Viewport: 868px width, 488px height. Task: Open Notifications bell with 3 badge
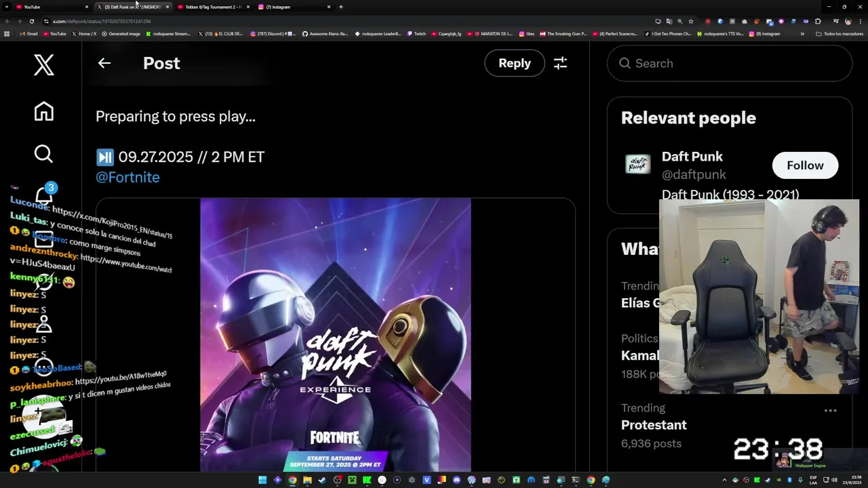coord(45,195)
